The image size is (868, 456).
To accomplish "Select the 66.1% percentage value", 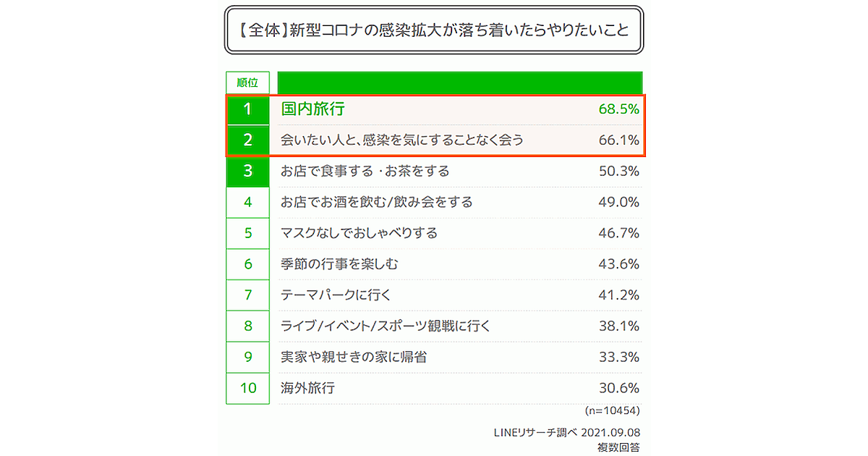I will (x=618, y=140).
